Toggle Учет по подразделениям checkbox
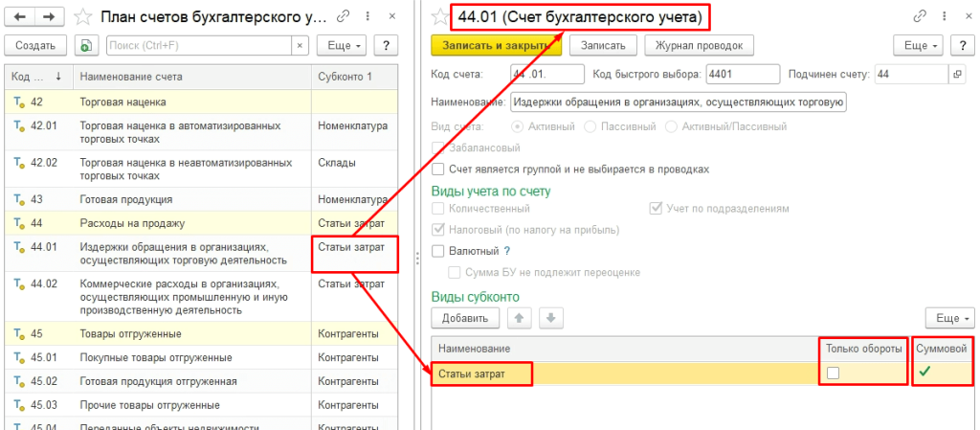 (x=656, y=209)
